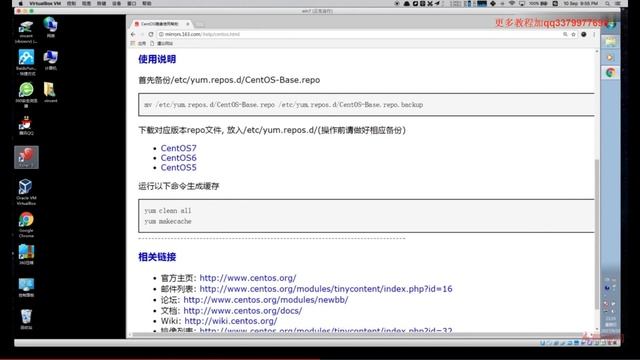Image resolution: width=640 pixels, height=360 pixels.
Task: Open the mailing list link ending id=16
Action: [326, 289]
